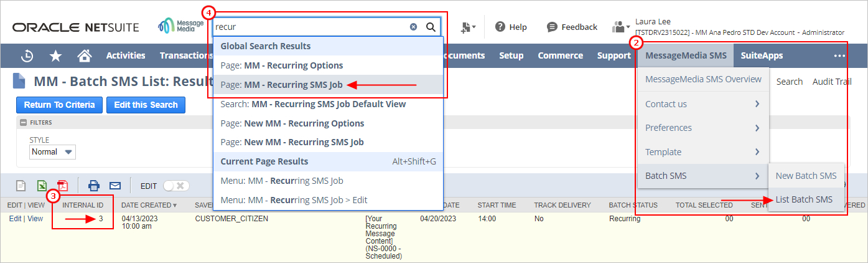Click the search magnifier icon
The image size is (868, 263).
430,27
